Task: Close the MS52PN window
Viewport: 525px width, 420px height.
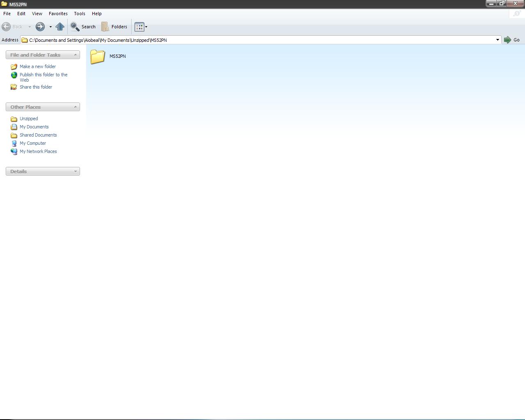Action: (x=516, y=3)
